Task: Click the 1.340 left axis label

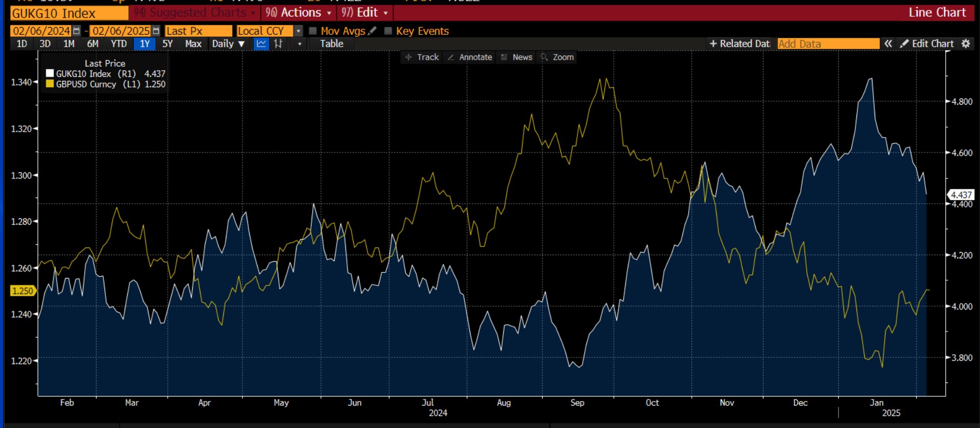Action: 21,82
